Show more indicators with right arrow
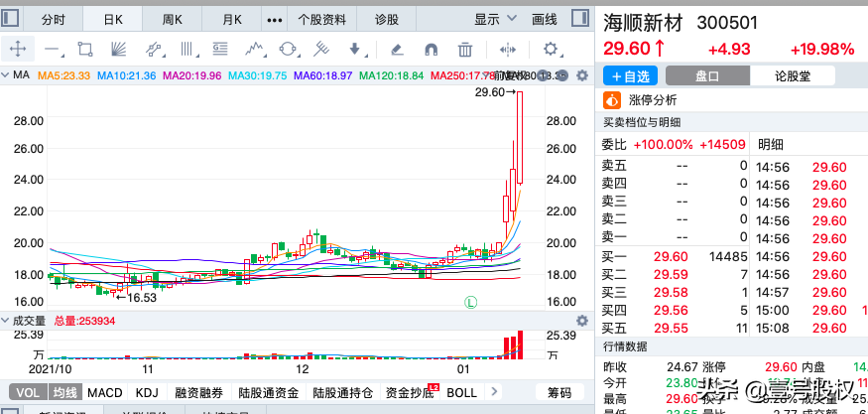The width and height of the screenshot is (868, 414). pyautogui.click(x=493, y=392)
